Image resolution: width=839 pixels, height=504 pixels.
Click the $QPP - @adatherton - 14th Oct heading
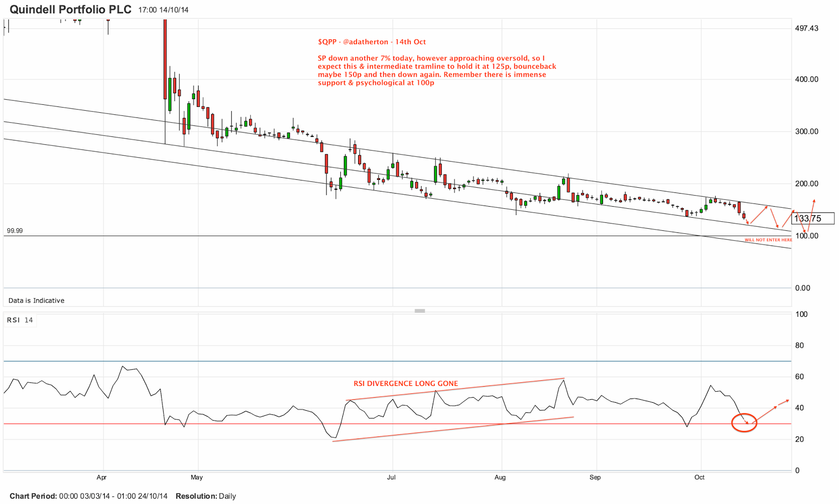pyautogui.click(x=372, y=42)
